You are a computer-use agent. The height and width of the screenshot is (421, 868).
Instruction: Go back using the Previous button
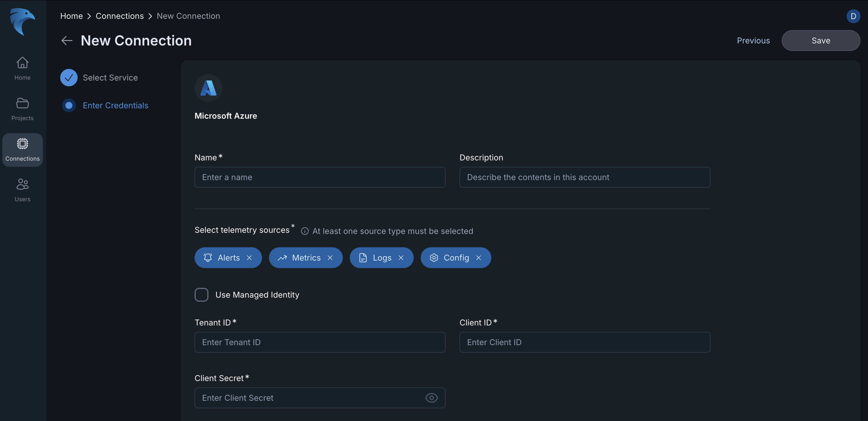point(753,41)
